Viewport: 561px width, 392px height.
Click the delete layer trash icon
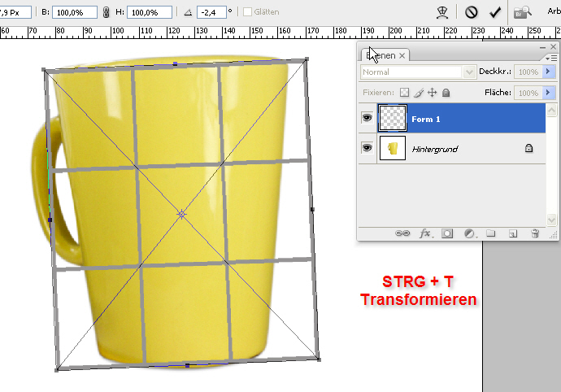coord(535,233)
